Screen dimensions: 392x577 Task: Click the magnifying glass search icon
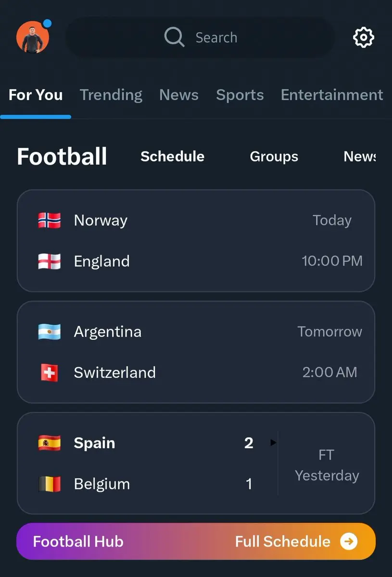[x=174, y=37]
